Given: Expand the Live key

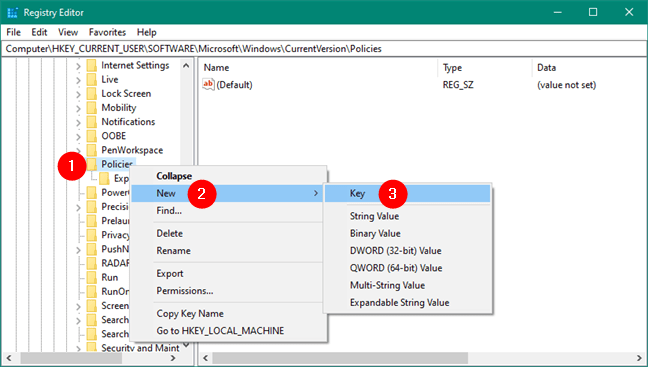Looking at the screenshot, I should point(79,80).
